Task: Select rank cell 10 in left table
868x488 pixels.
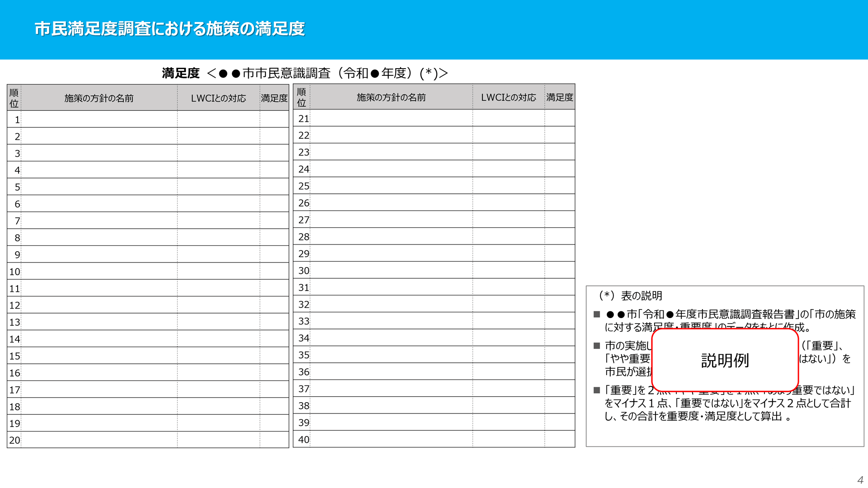Action: [14, 272]
